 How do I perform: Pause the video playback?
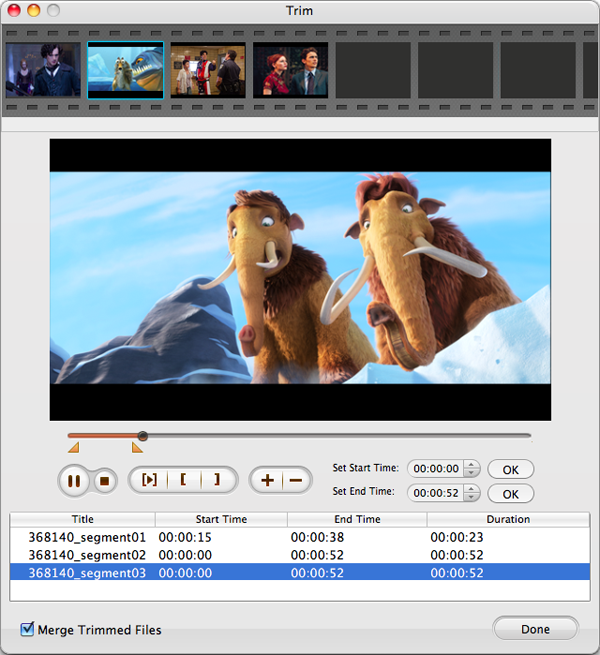pyautogui.click(x=74, y=480)
